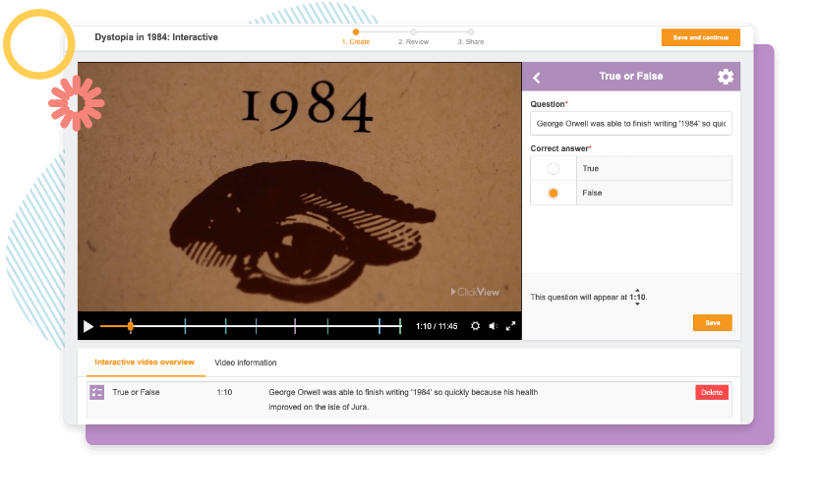This screenshot has width=820, height=504.
Task: Go back using the True or False panel arrow
Action: pyautogui.click(x=537, y=78)
